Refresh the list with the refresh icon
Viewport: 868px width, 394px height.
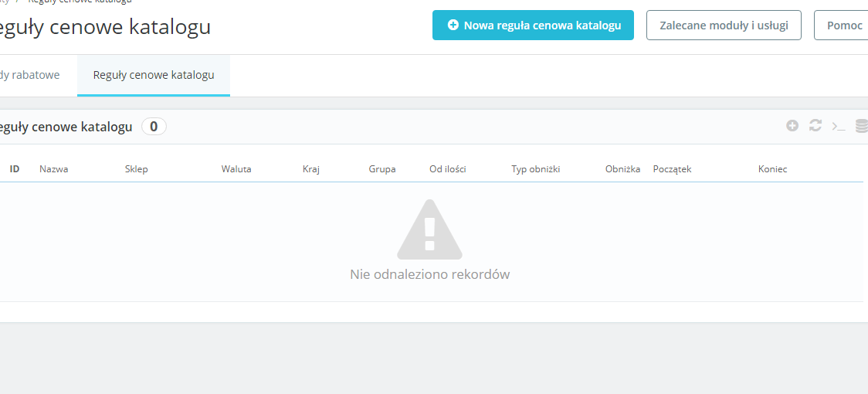pyautogui.click(x=815, y=126)
